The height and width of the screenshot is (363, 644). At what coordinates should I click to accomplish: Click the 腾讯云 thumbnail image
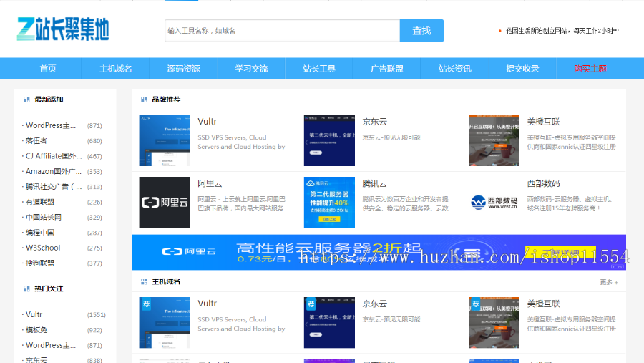(x=329, y=202)
